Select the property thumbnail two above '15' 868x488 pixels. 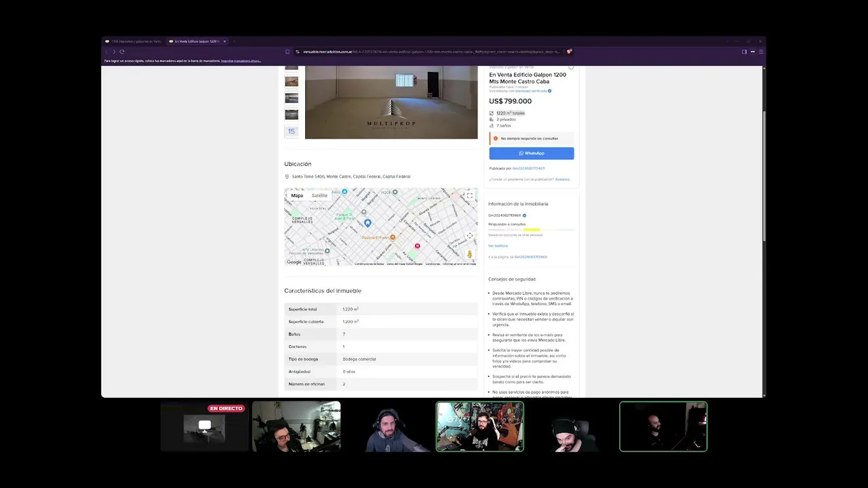tap(292, 98)
